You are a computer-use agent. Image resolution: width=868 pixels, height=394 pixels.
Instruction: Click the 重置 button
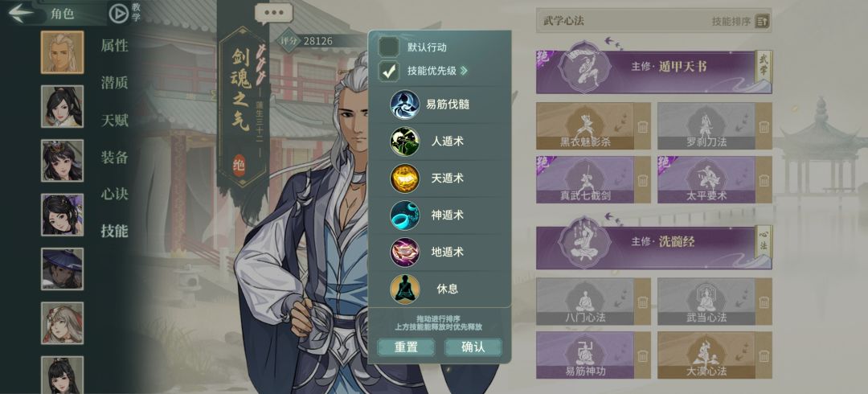coord(406,347)
